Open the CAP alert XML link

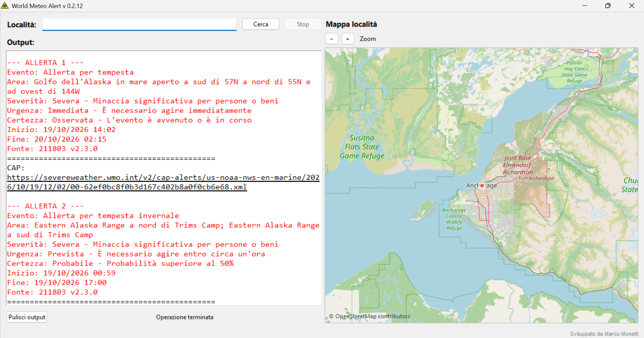(163, 182)
